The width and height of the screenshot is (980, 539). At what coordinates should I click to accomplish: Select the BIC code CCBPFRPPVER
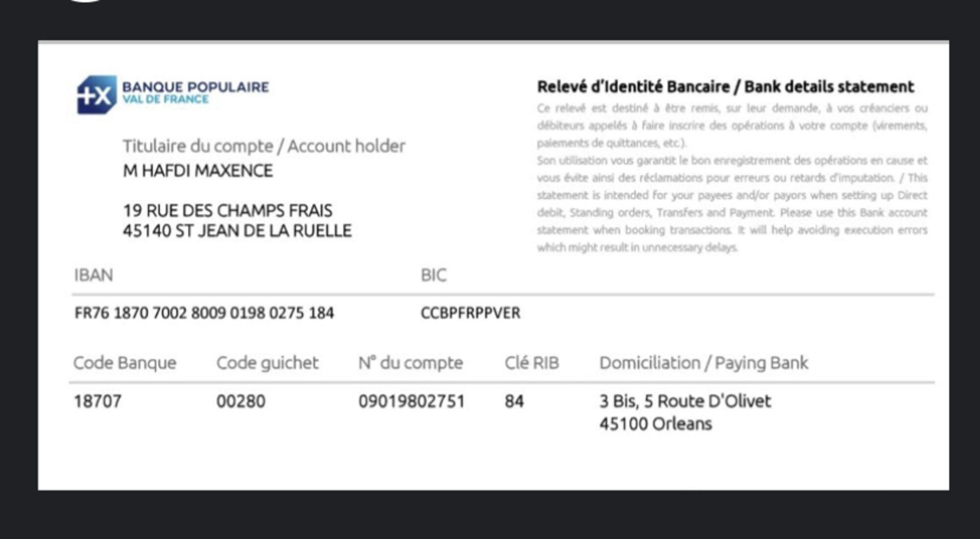tap(470, 313)
